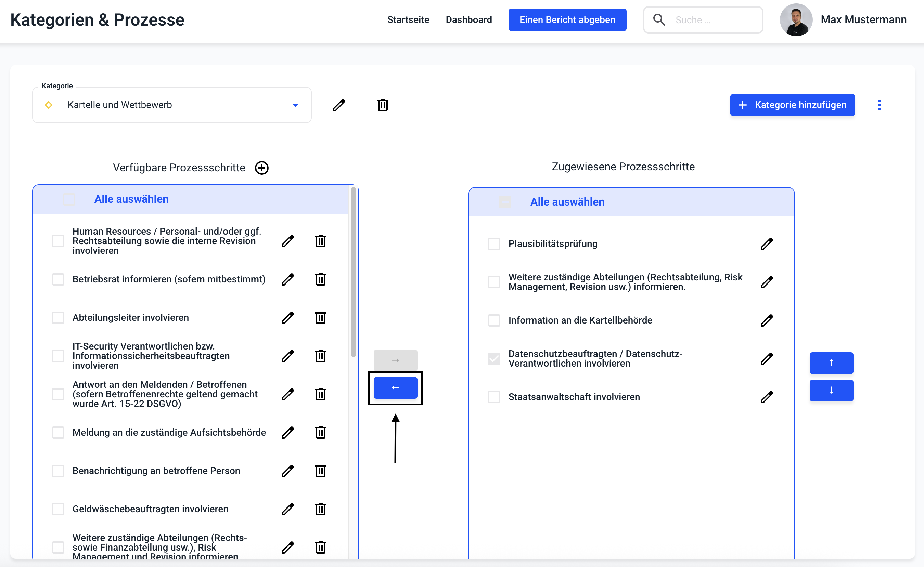Screen dimensions: 924x567
Task: Go to Startseite
Action: tap(408, 19)
